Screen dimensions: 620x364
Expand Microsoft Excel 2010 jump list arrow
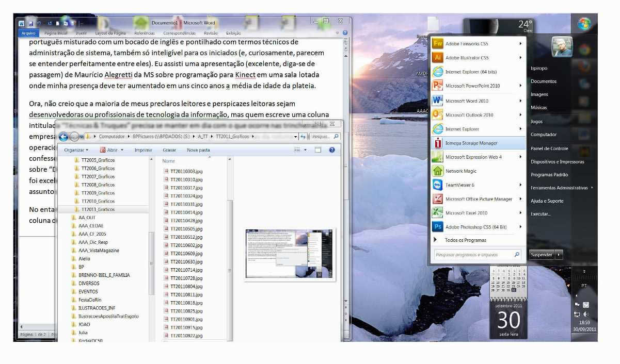click(x=520, y=212)
